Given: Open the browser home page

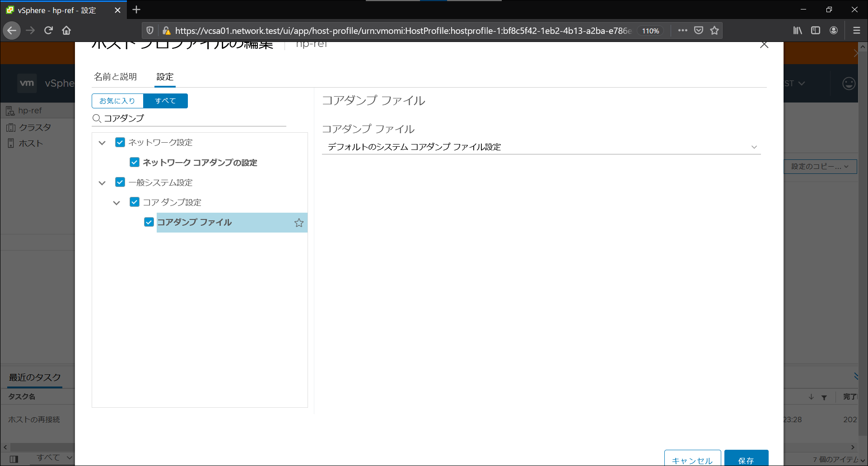Looking at the screenshot, I should (x=66, y=30).
